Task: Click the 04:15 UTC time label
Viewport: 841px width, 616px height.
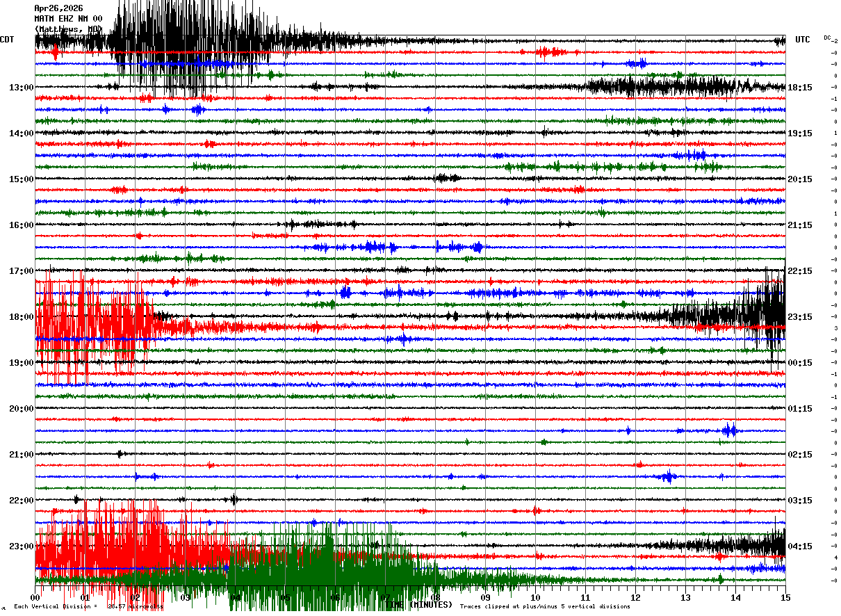Action: pyautogui.click(x=801, y=546)
